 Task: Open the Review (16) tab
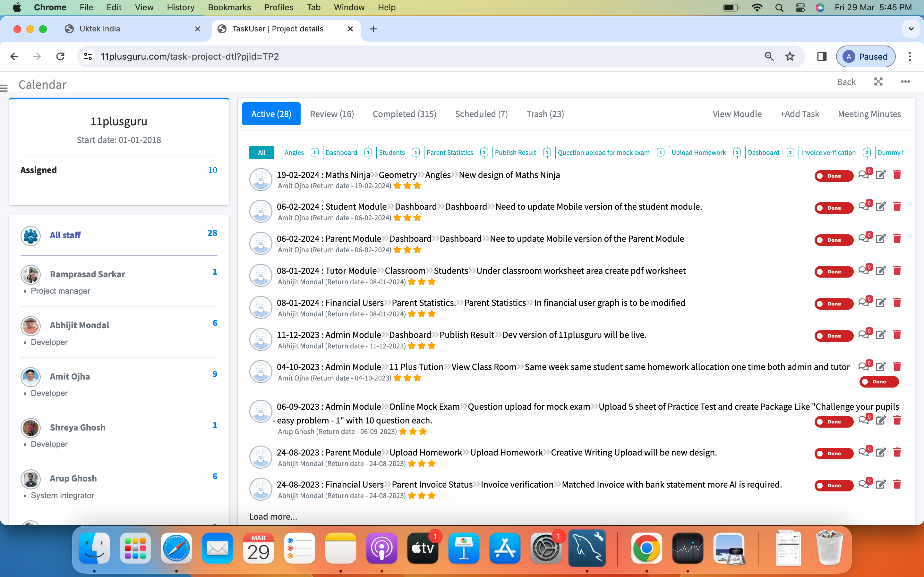coord(332,114)
